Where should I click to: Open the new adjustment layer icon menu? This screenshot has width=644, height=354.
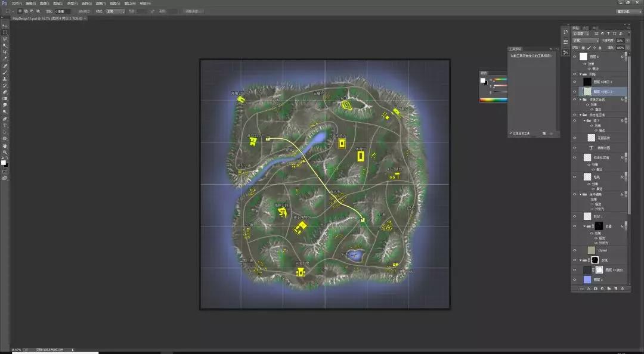[602, 288]
